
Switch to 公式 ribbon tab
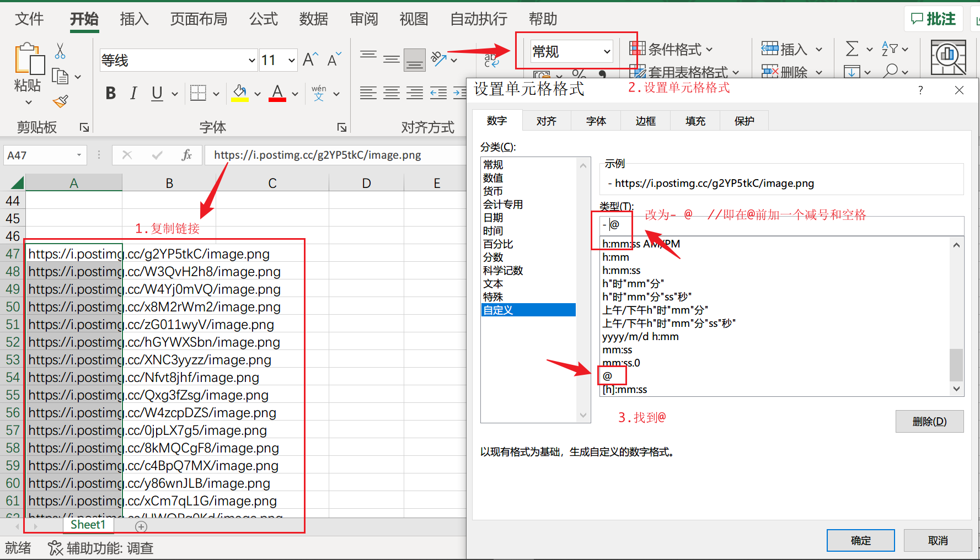[x=263, y=19]
